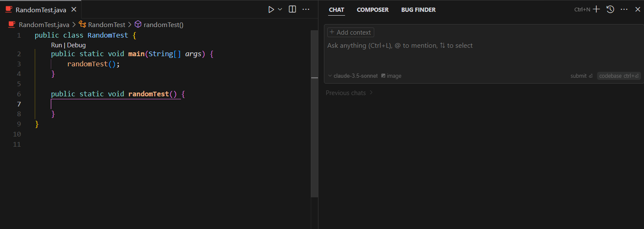
Task: Click submit in chat input
Action: tap(581, 76)
